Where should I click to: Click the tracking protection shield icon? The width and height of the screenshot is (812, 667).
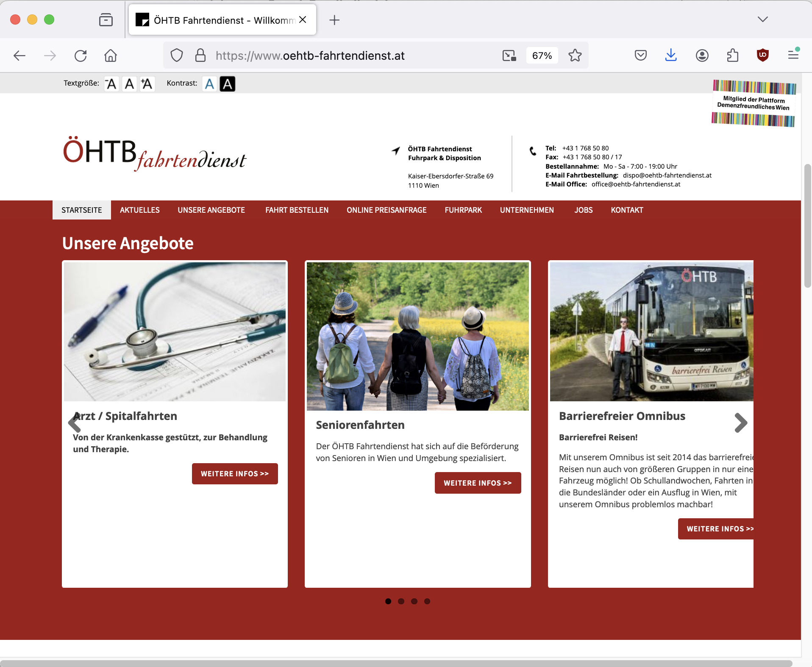point(177,56)
